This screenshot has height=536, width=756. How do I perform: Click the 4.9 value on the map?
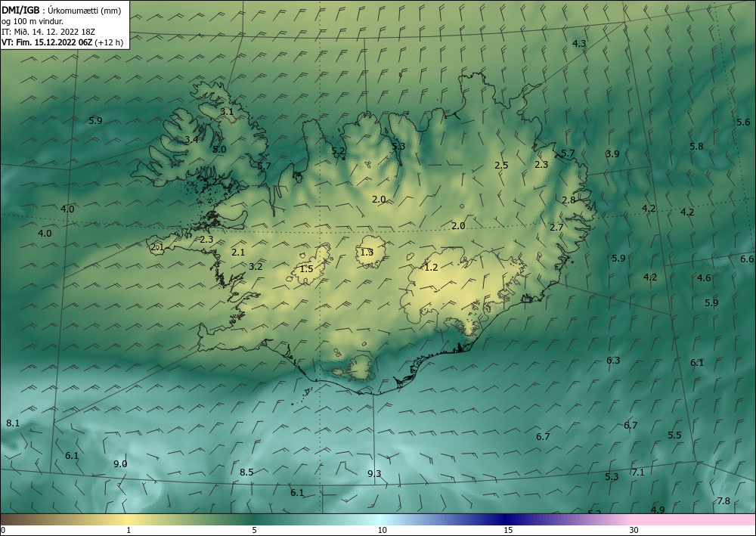click(658, 510)
